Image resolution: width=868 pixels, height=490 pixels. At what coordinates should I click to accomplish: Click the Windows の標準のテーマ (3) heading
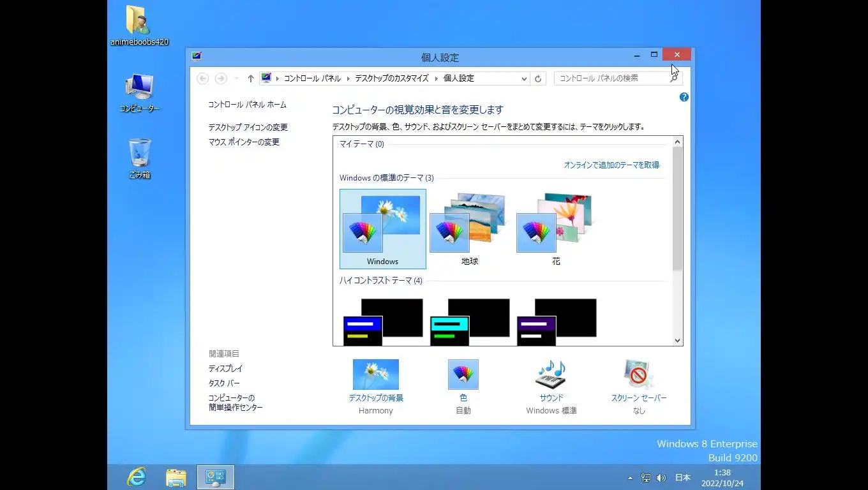(387, 178)
